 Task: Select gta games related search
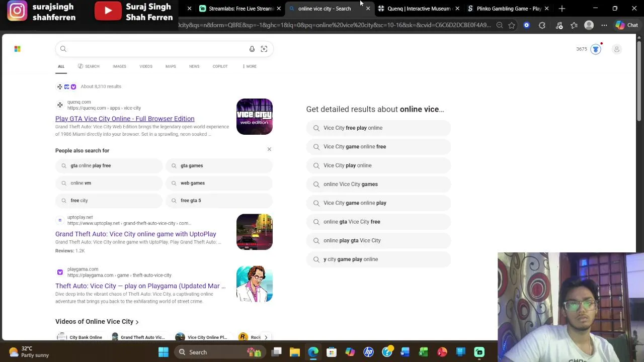pyautogui.click(x=219, y=165)
